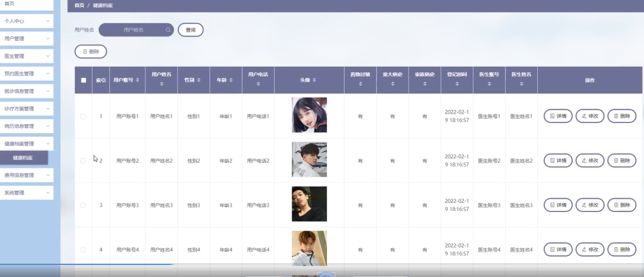Expand 用户管理 sidebar menu
This screenshot has height=277, width=644.
(26, 39)
